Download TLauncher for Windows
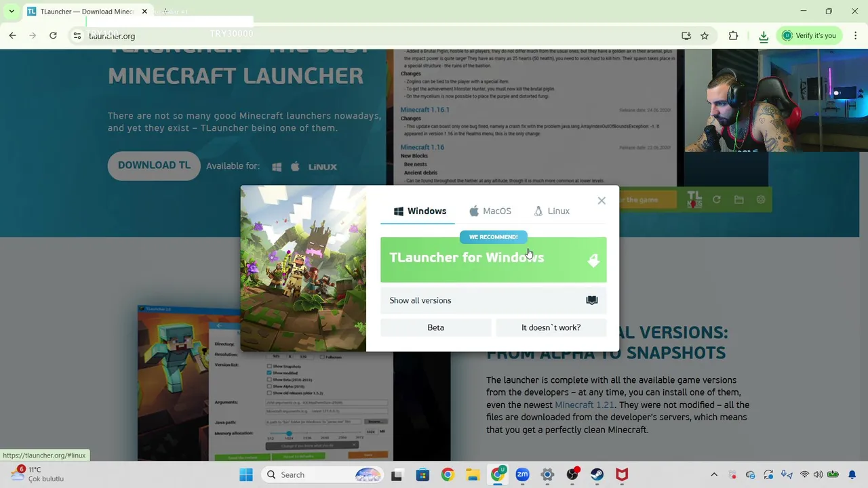The width and height of the screenshot is (868, 488). tap(493, 260)
